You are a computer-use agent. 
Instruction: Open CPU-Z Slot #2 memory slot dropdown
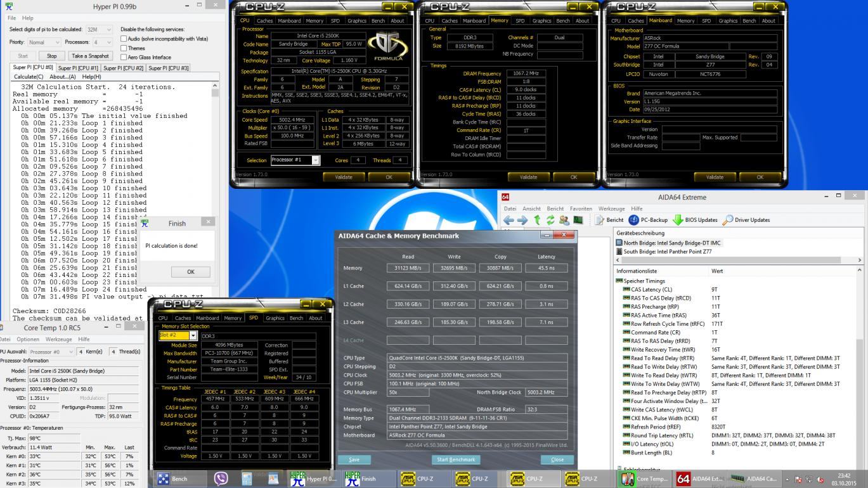178,335
